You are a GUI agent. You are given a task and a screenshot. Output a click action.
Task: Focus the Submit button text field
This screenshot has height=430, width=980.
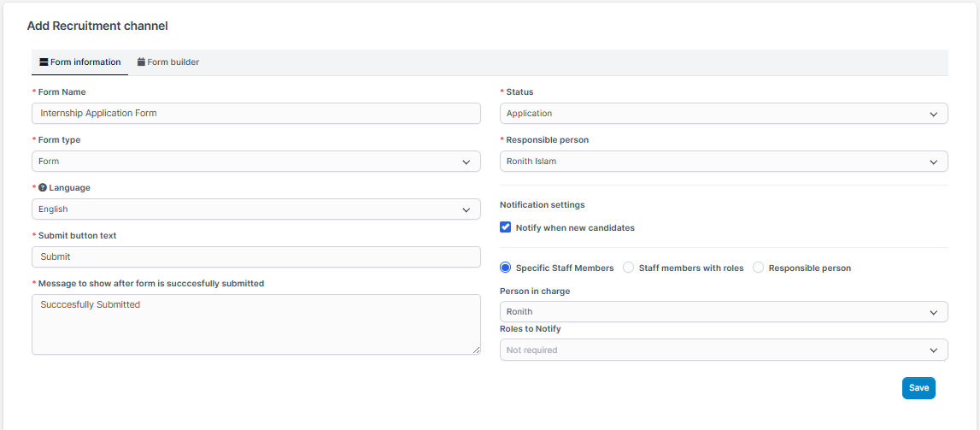[x=255, y=257]
